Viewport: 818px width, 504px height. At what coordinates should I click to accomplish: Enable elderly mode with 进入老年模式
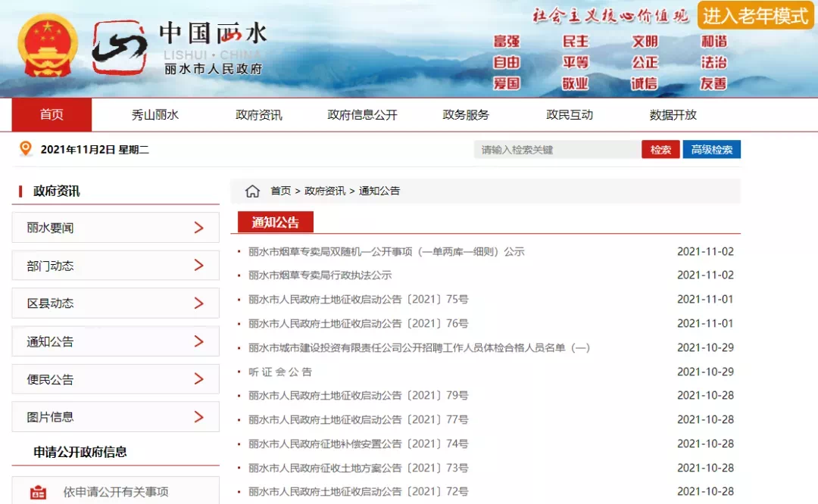click(x=755, y=15)
